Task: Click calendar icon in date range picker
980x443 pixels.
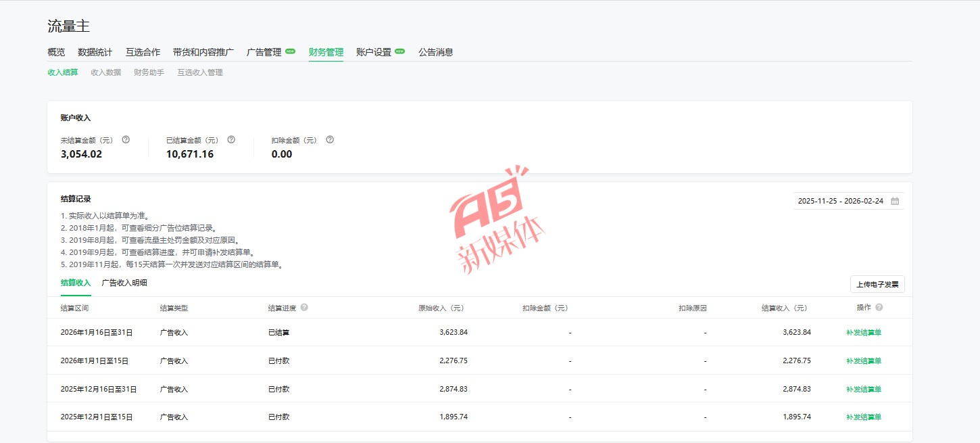Action: click(x=895, y=201)
